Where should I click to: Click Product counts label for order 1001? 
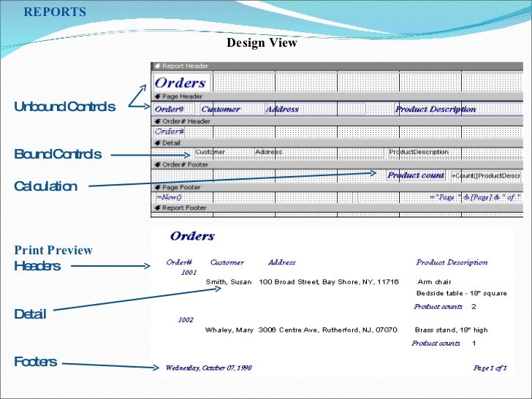(x=438, y=307)
